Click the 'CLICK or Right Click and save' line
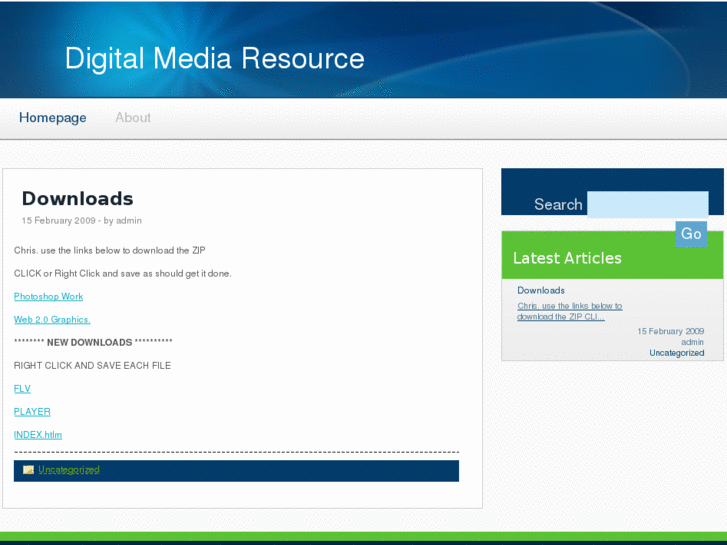Screen dimensions: 727x545 pos(122,274)
